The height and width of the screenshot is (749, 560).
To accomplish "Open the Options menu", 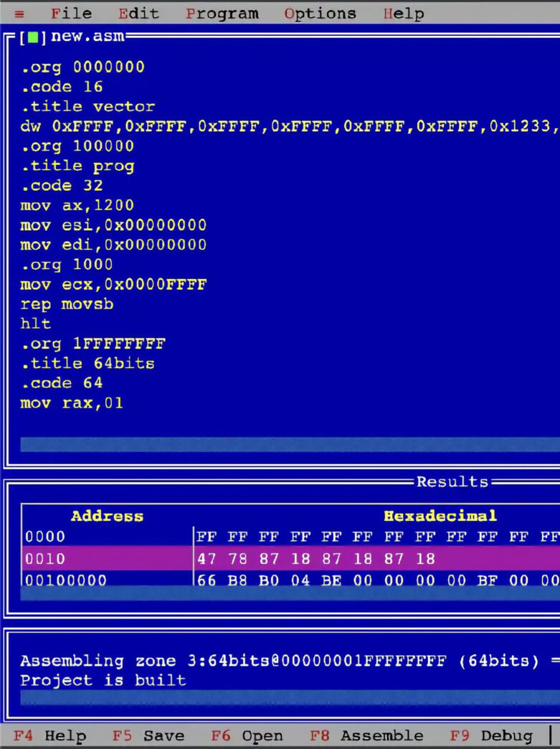I will click(320, 14).
